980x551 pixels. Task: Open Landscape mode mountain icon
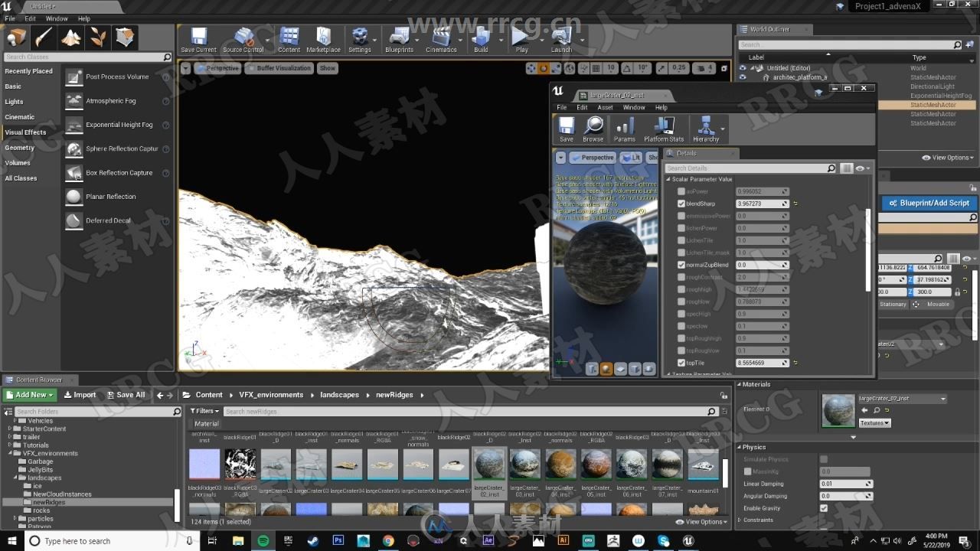71,37
